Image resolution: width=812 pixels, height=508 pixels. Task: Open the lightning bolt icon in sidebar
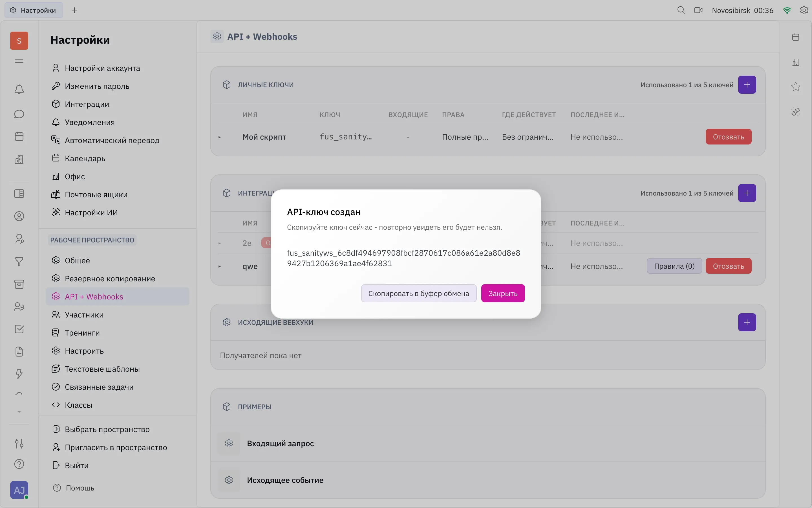click(x=19, y=374)
